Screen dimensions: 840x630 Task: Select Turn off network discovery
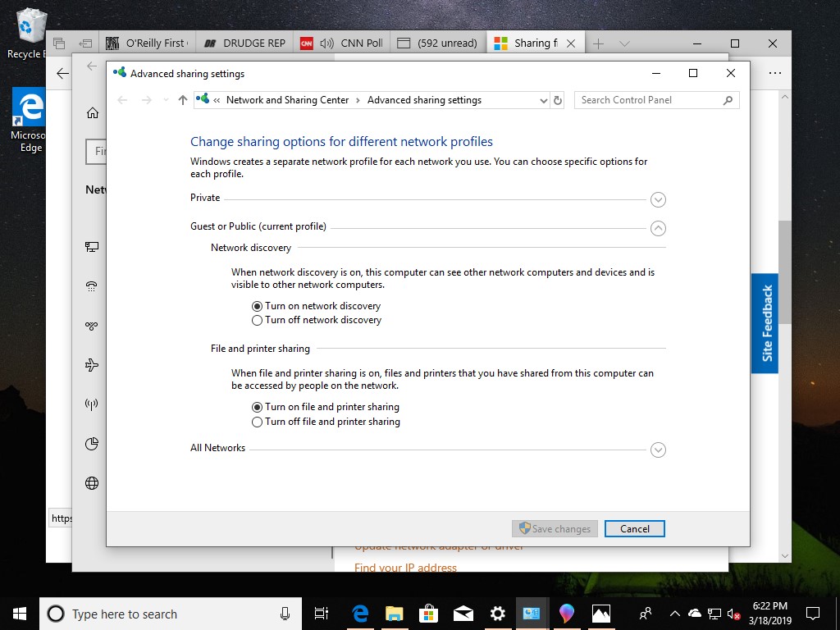click(x=317, y=320)
